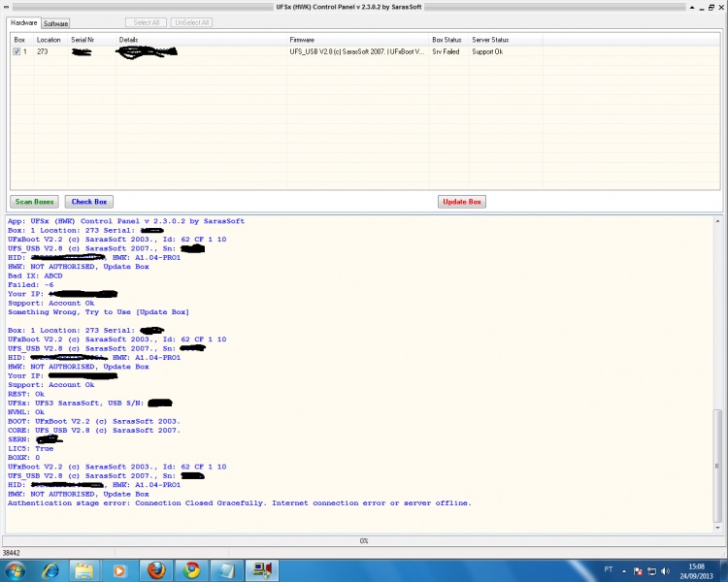The height and width of the screenshot is (582, 728).
Task: Click the Select All button
Action: [x=146, y=22]
